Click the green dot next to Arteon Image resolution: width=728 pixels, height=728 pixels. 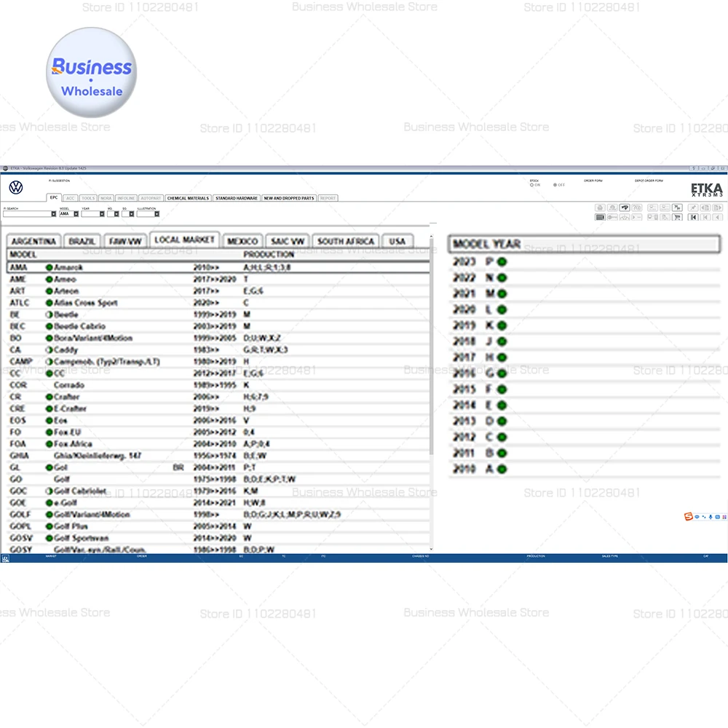(49, 291)
